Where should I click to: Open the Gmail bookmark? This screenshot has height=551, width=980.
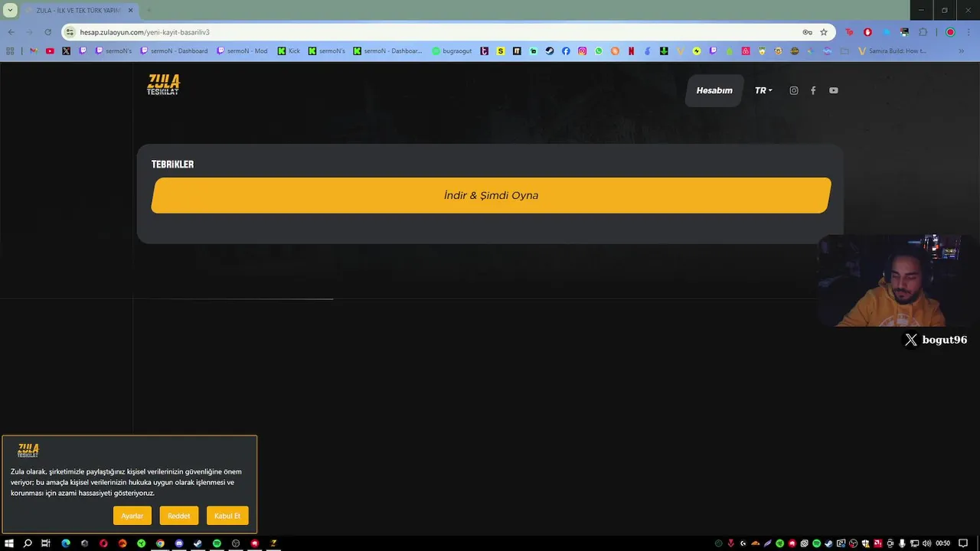[33, 51]
